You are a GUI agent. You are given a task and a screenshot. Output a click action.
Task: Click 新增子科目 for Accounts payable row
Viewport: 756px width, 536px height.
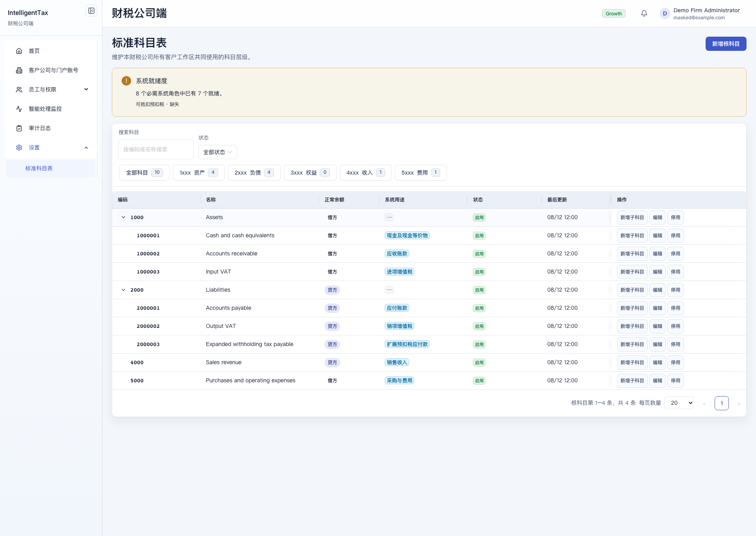click(x=632, y=308)
